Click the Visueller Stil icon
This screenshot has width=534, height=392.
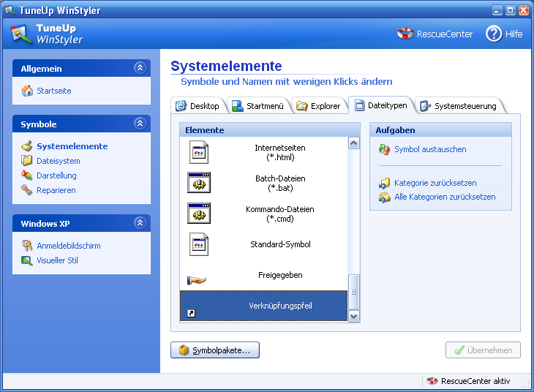[26, 260]
